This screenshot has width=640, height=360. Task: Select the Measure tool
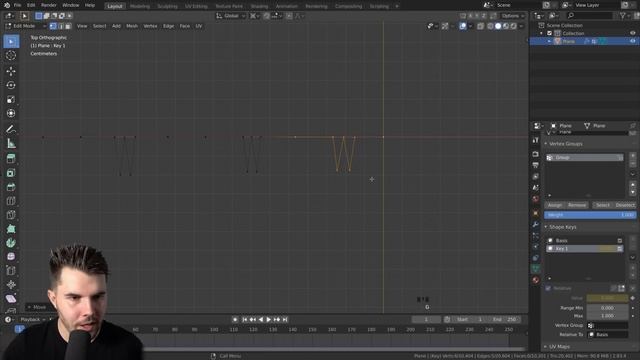[x=11, y=143]
